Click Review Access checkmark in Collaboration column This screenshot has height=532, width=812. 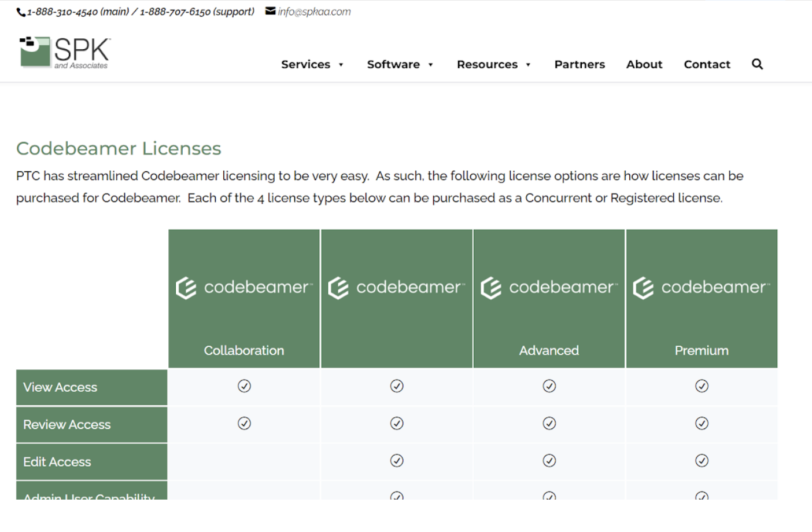[244, 423]
